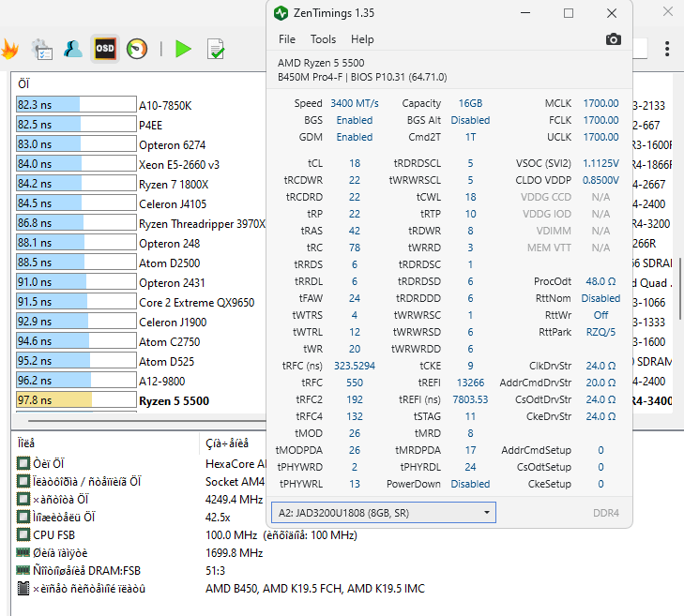Click the CPU icon on Socket AM4 row
The height and width of the screenshot is (616, 684).
23,481
